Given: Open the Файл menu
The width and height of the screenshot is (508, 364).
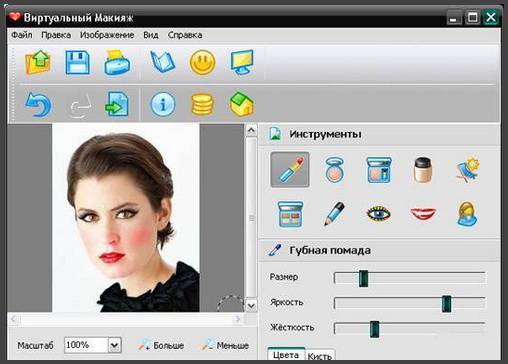Looking at the screenshot, I should [x=22, y=35].
